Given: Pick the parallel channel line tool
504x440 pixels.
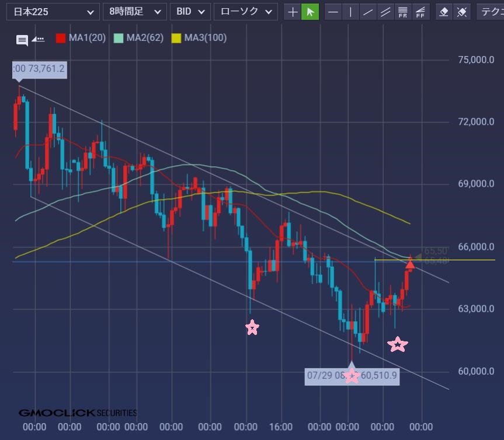Looking at the screenshot, I should [385, 12].
